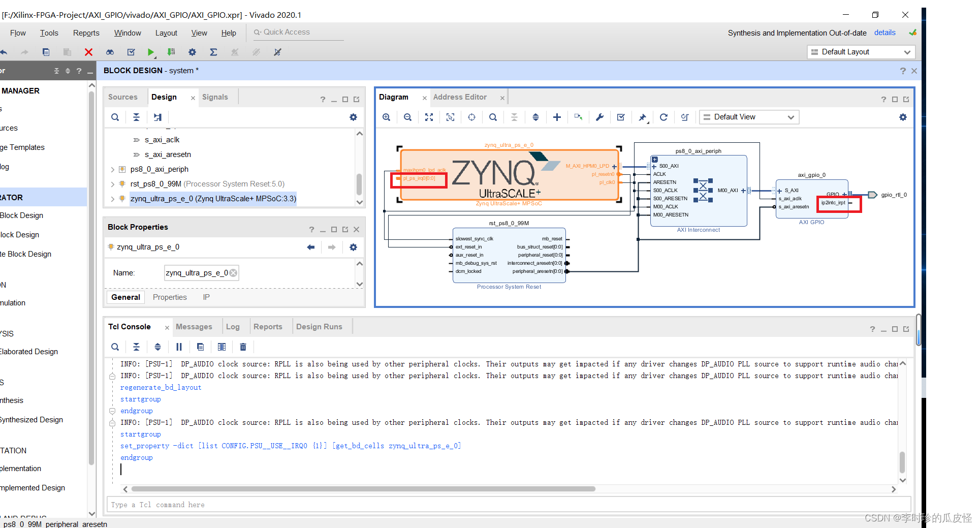Click the Customize Block wrench icon
This screenshot has width=980, height=528.
(599, 117)
